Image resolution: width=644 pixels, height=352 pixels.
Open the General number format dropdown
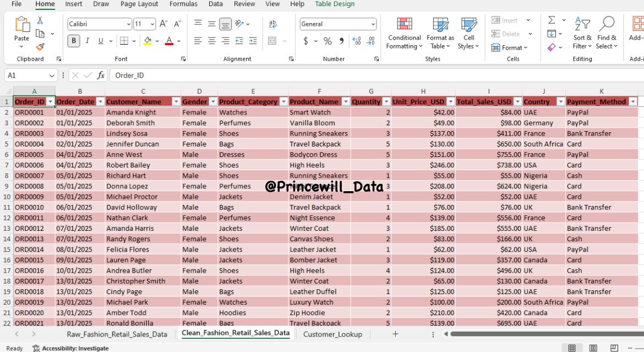(373, 24)
